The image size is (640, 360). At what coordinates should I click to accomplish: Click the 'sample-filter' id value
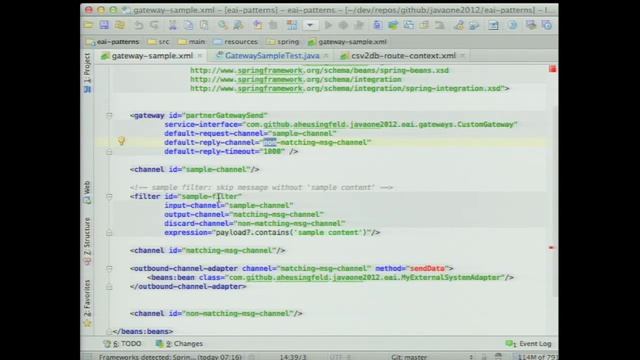point(210,196)
